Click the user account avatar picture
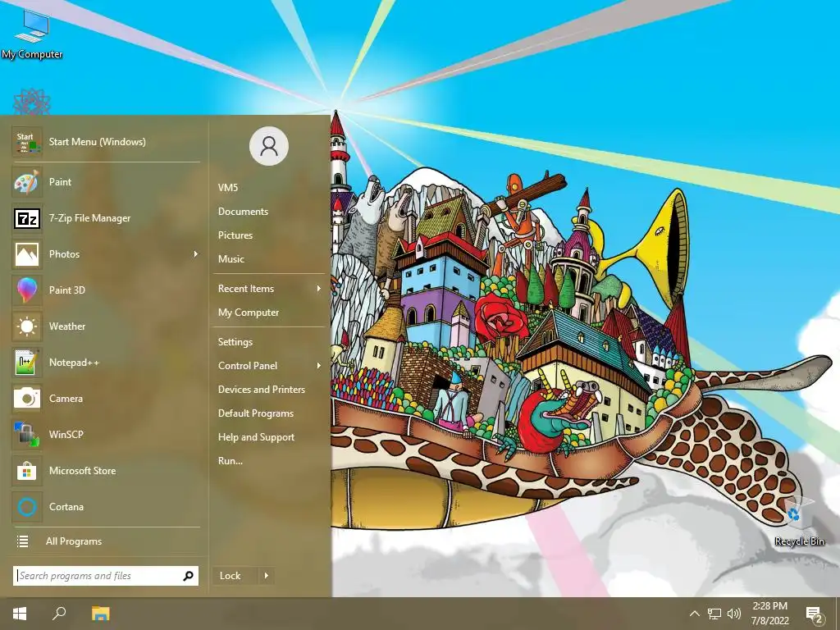This screenshot has width=840, height=630. click(269, 146)
